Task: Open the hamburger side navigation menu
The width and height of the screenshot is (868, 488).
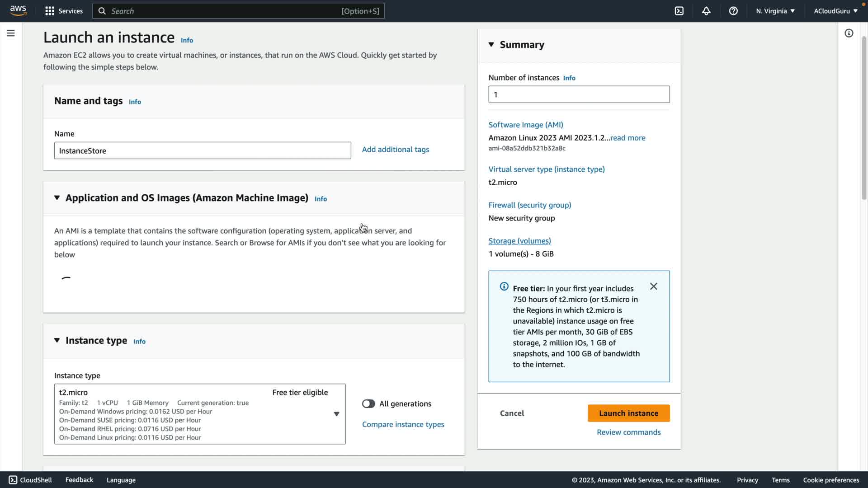Action: click(11, 33)
